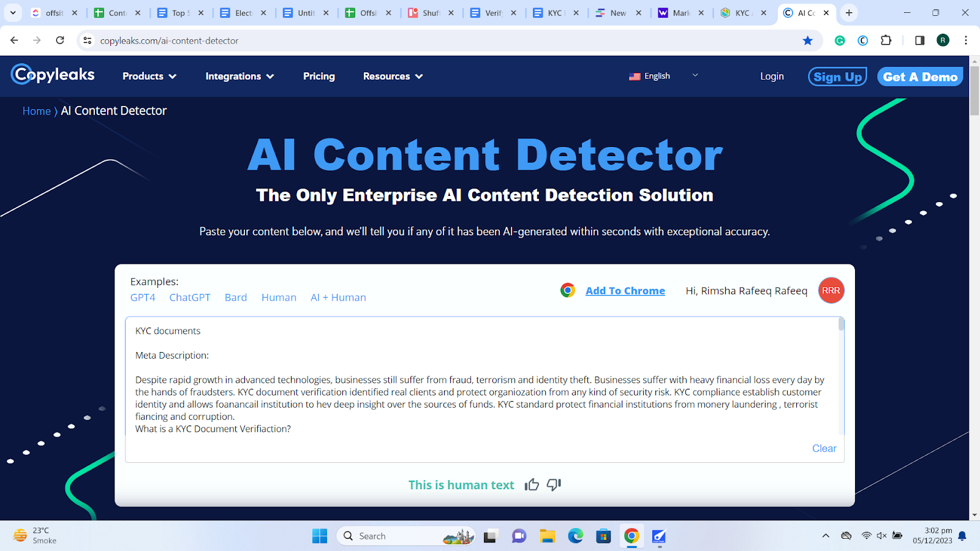Open the Pricing page

[319, 76]
